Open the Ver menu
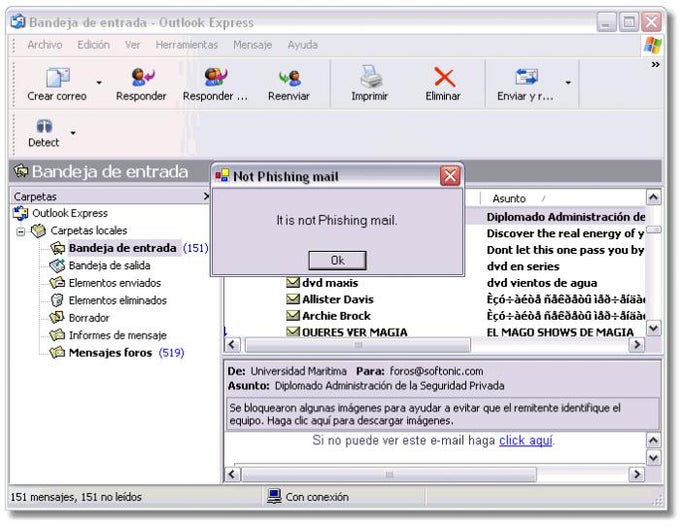This screenshot has width=680, height=527. tap(132, 45)
